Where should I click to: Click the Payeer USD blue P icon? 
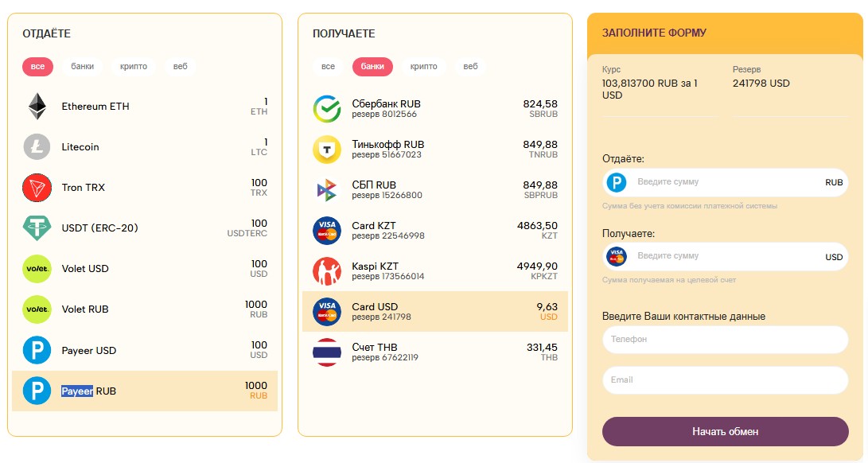37,350
